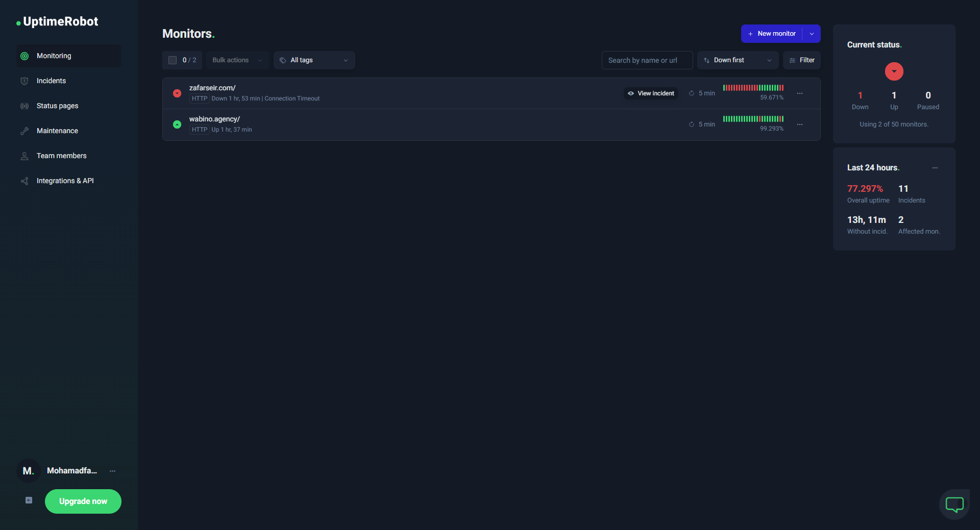The width and height of the screenshot is (980, 530).
Task: Change the Down first sort order dropdown
Action: (x=738, y=60)
